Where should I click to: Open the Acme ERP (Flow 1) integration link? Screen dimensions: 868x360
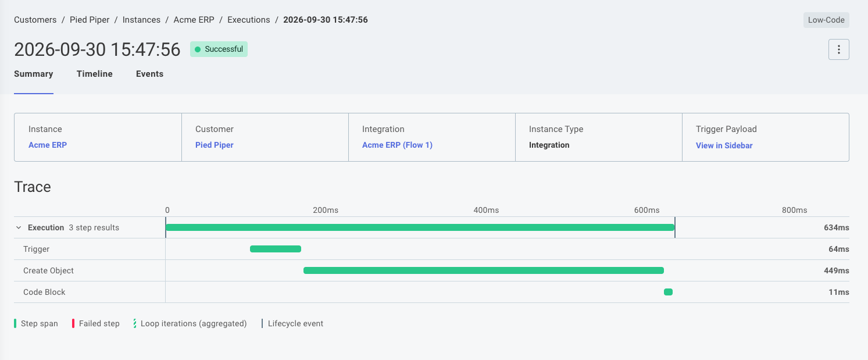397,145
